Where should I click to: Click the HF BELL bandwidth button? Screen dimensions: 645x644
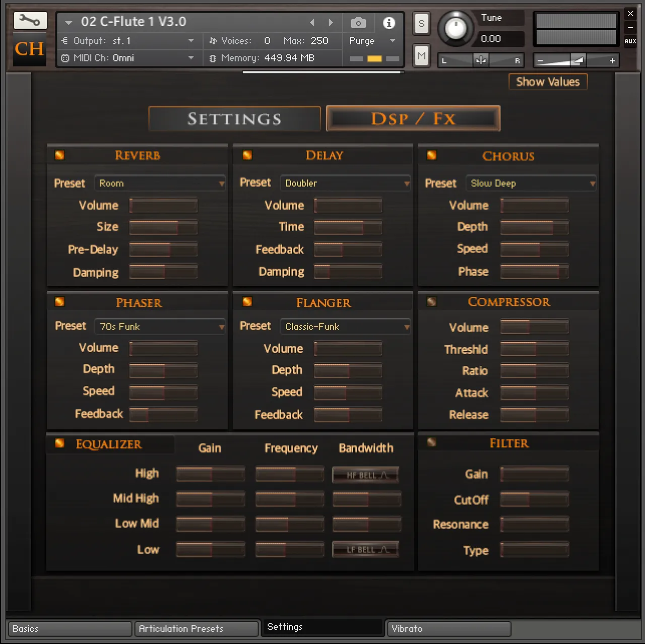(366, 475)
